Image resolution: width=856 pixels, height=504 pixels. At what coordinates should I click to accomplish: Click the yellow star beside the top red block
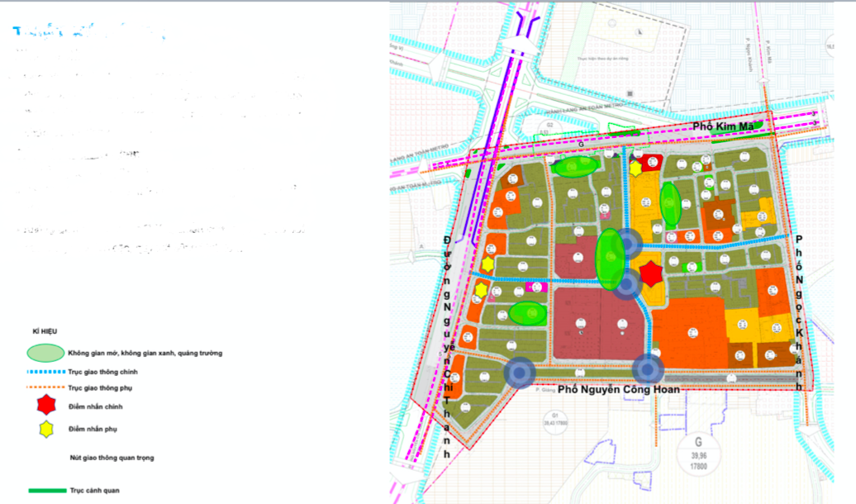click(635, 169)
